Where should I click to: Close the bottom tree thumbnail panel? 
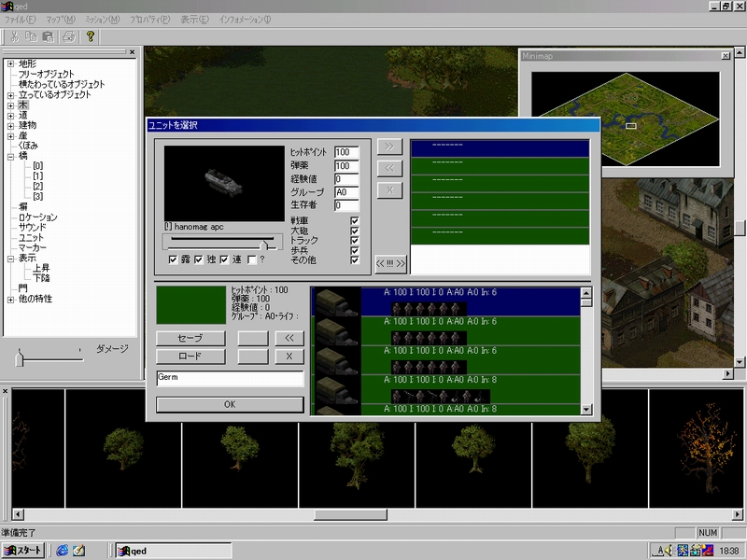pyautogui.click(x=5, y=391)
